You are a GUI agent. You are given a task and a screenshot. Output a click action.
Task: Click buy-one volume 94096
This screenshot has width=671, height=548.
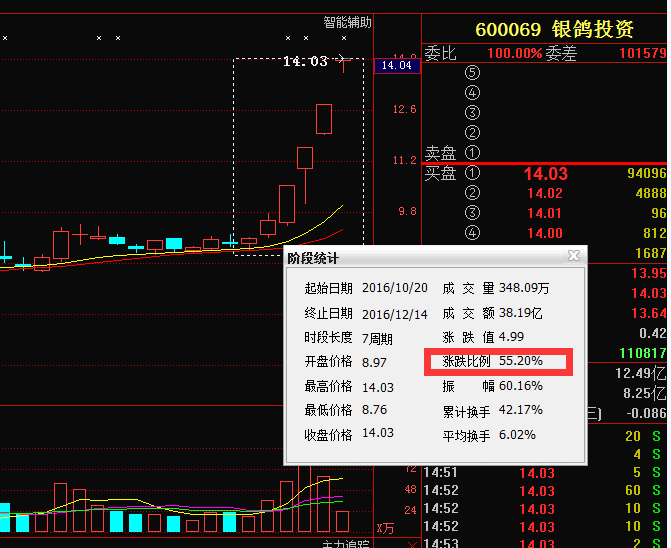(x=647, y=173)
